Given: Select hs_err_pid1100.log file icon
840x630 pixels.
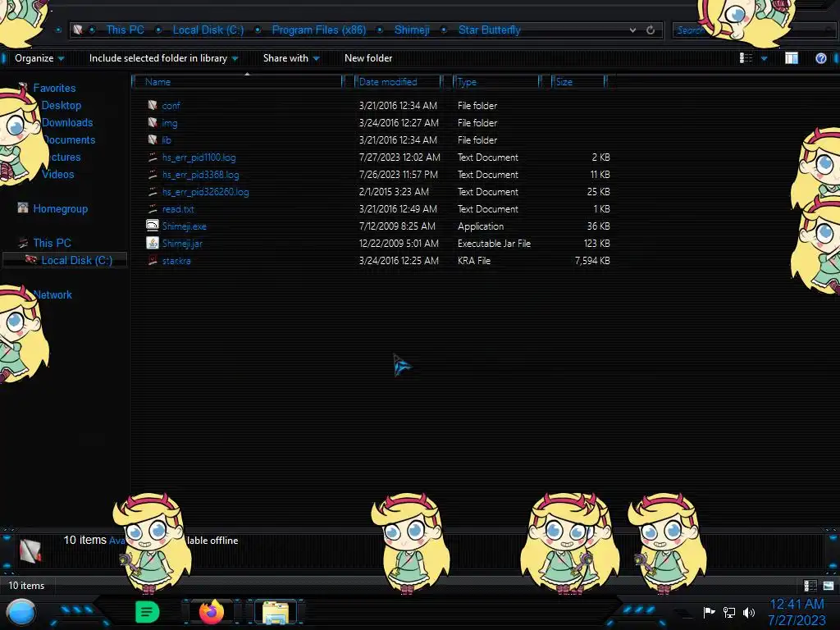Looking at the screenshot, I should tap(153, 157).
